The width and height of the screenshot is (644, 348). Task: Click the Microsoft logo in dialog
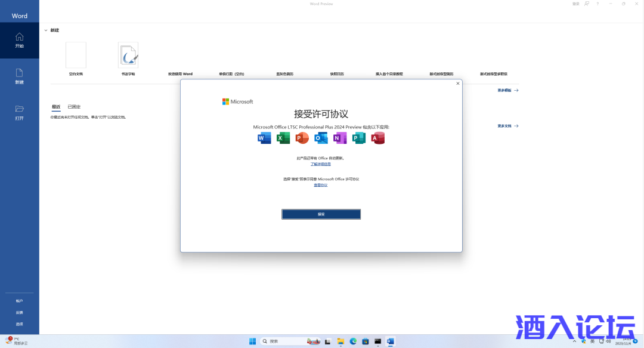click(237, 101)
